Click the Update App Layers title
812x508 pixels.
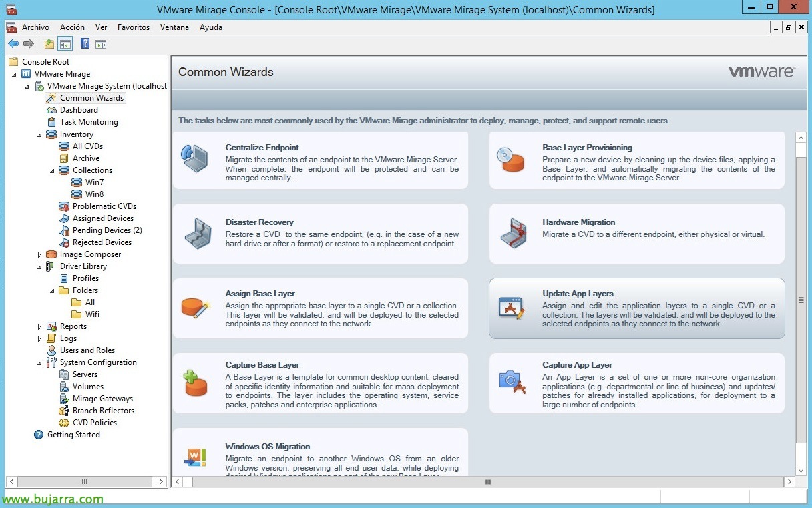578,294
